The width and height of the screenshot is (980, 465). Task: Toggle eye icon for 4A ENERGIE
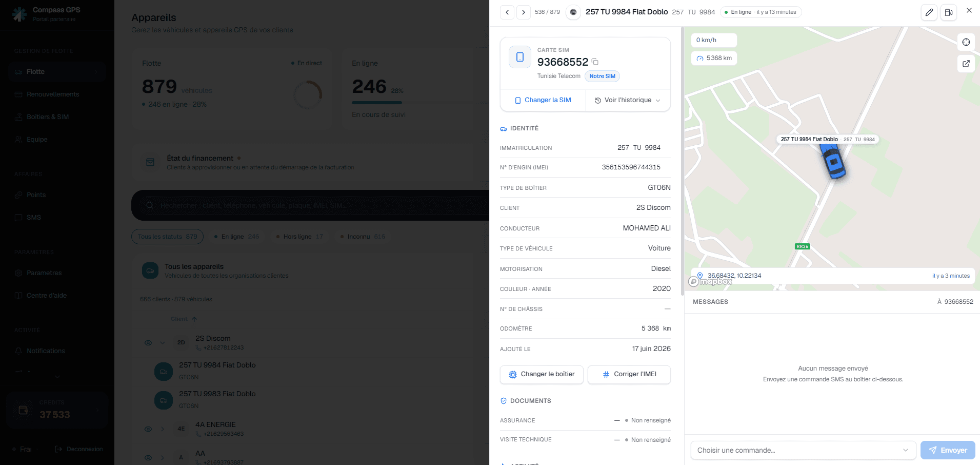148,429
